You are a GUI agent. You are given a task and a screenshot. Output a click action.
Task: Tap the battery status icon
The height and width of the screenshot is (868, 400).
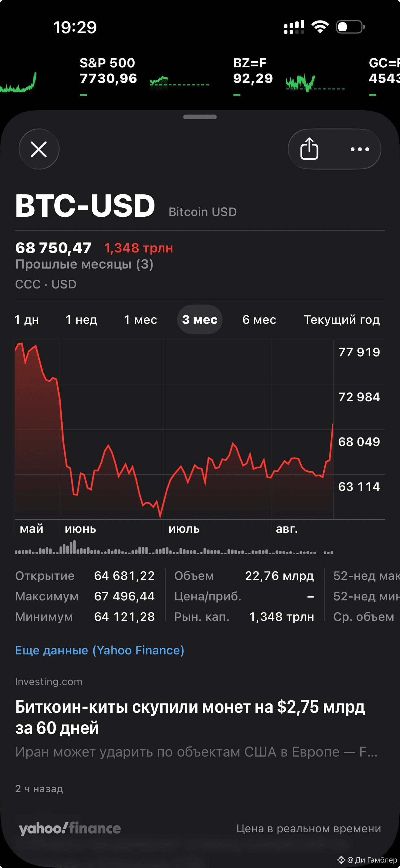tap(350, 27)
